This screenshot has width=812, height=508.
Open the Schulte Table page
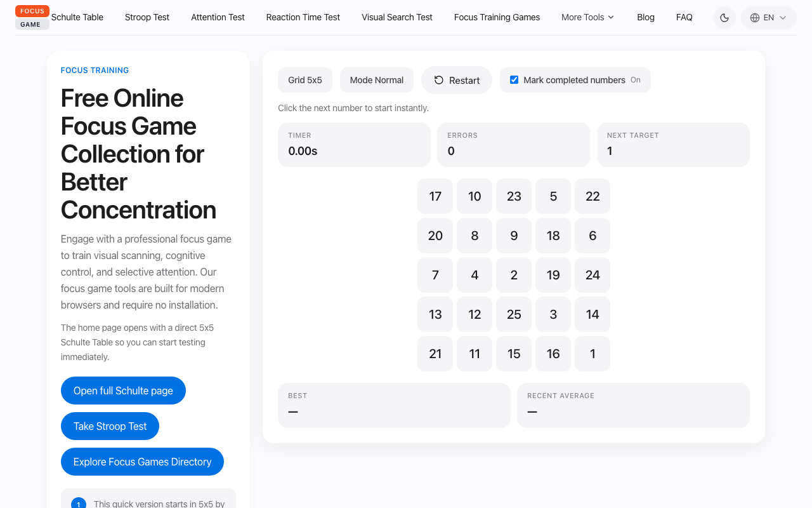tap(77, 17)
